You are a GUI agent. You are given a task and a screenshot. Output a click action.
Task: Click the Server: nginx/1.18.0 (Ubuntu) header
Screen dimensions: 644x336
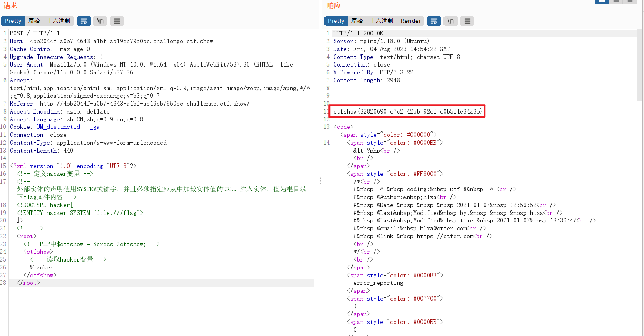point(381,41)
